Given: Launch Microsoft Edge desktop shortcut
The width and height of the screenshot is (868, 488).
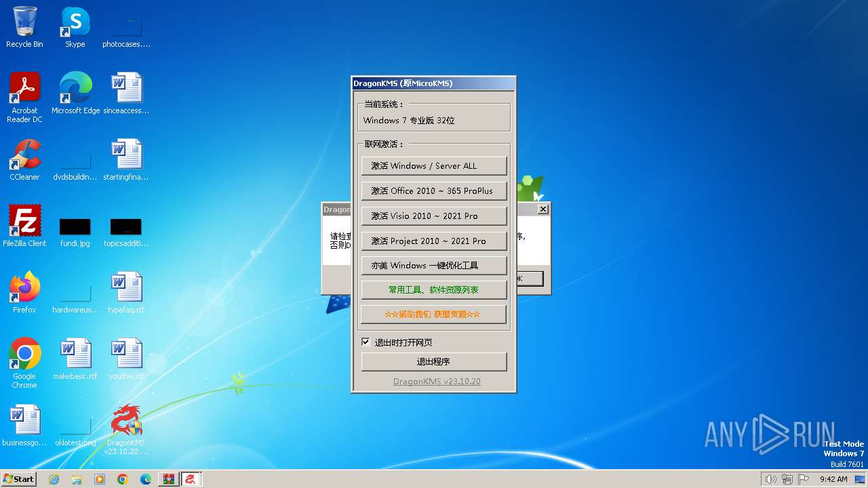Looking at the screenshot, I should (x=75, y=94).
